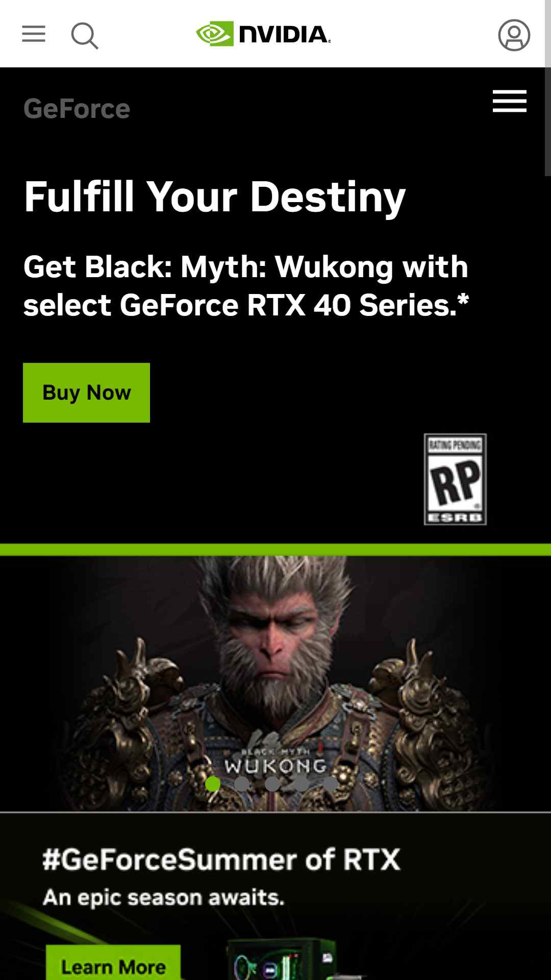Select the fifth carousel dot

tap(331, 783)
